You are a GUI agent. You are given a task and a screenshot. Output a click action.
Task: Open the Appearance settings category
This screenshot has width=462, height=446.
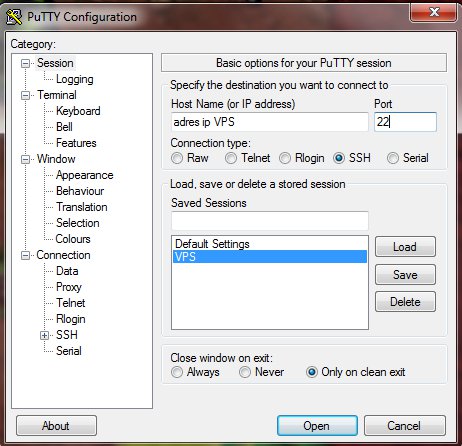tap(85, 175)
